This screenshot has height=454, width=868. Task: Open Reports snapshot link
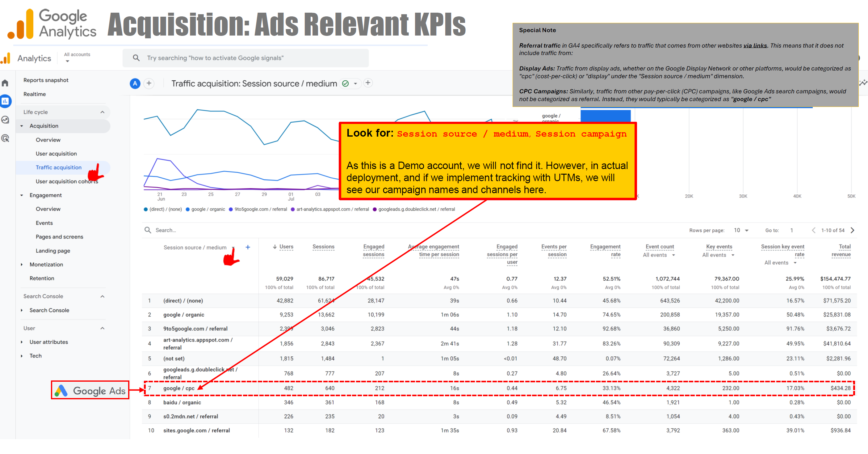pos(46,80)
